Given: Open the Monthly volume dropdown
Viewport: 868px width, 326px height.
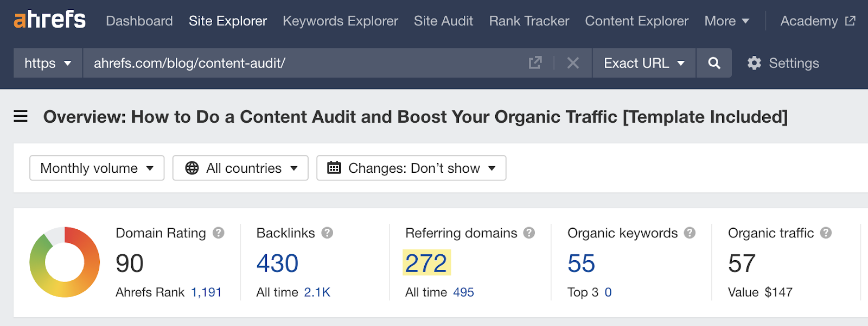Looking at the screenshot, I should point(97,168).
